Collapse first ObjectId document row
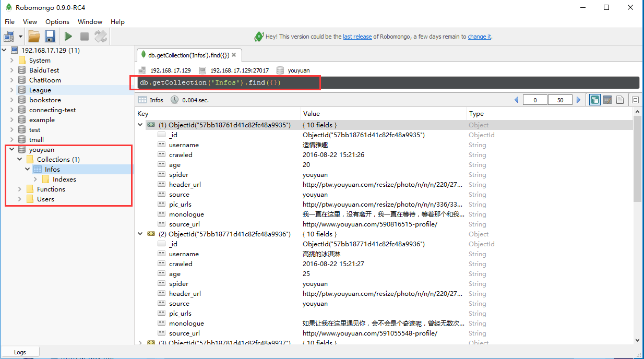The image size is (644, 359). (x=140, y=125)
